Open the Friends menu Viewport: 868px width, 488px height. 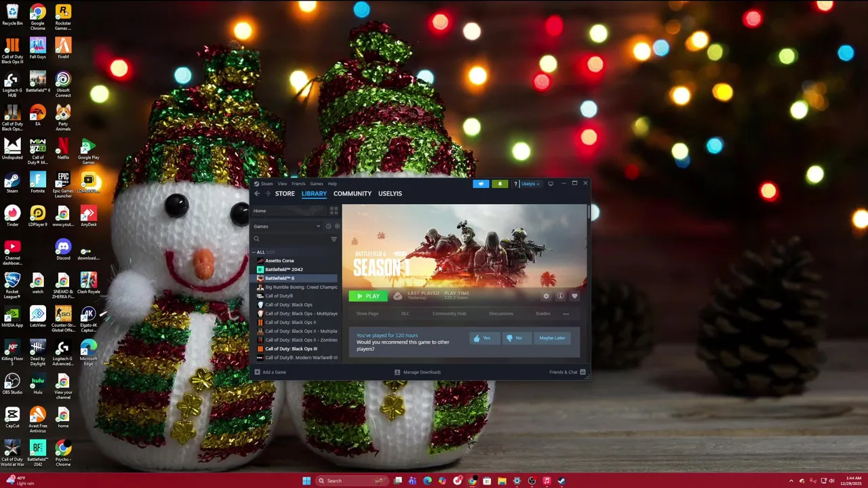(x=298, y=184)
